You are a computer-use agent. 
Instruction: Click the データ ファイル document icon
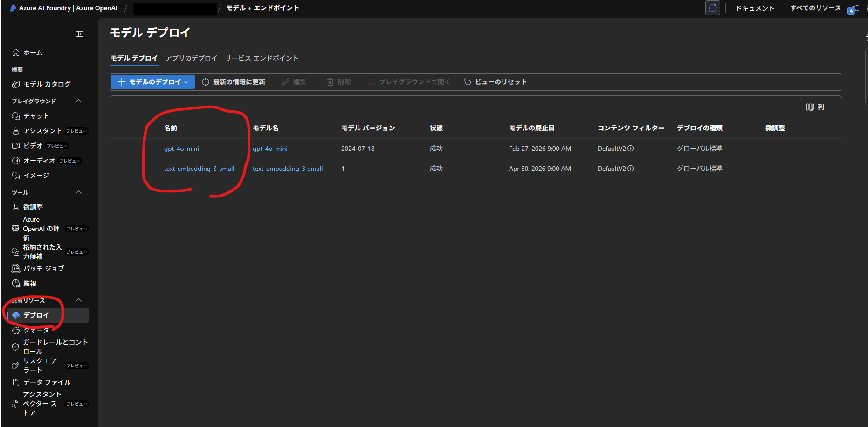click(16, 382)
